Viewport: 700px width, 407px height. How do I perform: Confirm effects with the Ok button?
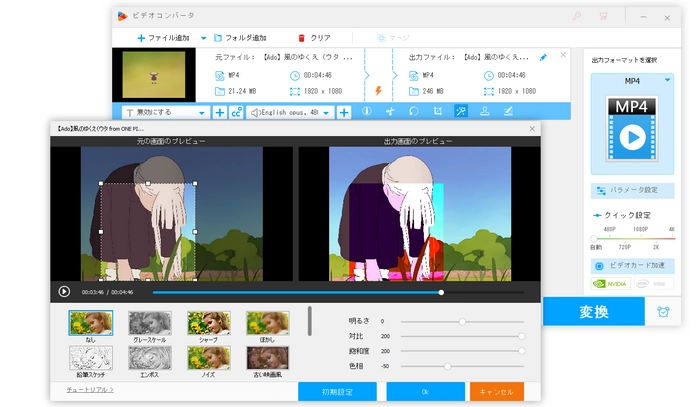tap(425, 391)
